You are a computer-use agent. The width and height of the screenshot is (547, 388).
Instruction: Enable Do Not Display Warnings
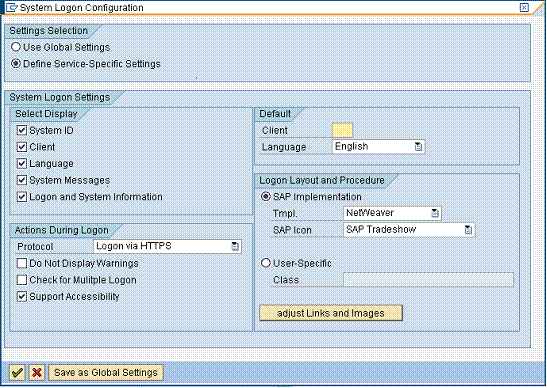22,263
